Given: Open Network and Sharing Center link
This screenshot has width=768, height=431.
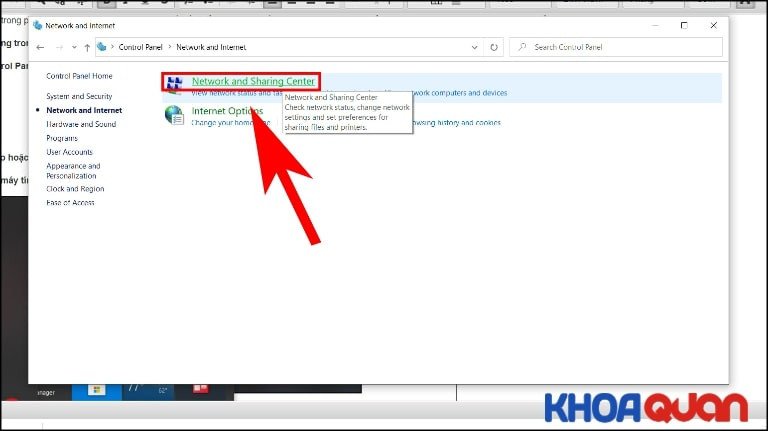Looking at the screenshot, I should pos(253,81).
